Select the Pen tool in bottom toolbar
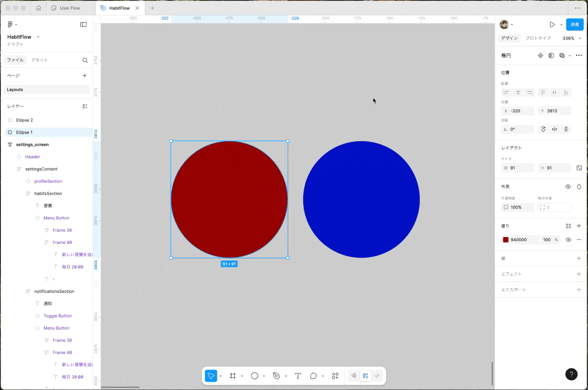 (276, 376)
